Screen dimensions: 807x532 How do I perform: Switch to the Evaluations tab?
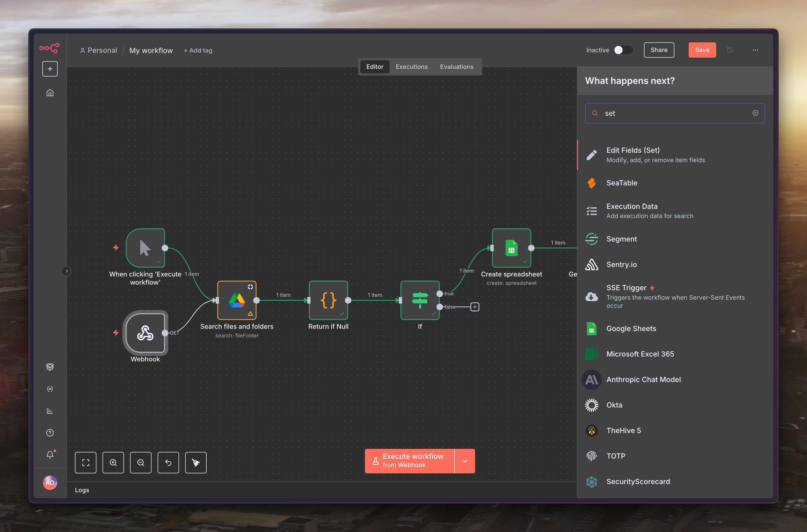[x=457, y=67]
